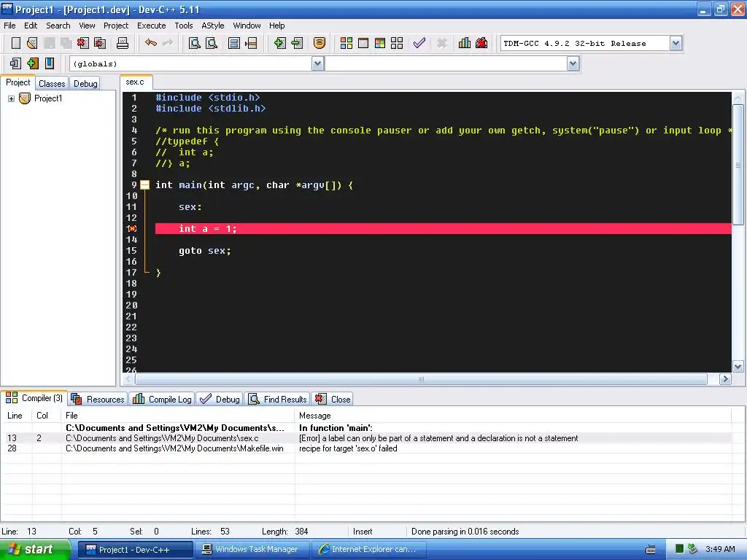Click the Insert snippet icon on the second toolbar
The width and height of the screenshot is (747, 560).
pyautogui.click(x=15, y=63)
